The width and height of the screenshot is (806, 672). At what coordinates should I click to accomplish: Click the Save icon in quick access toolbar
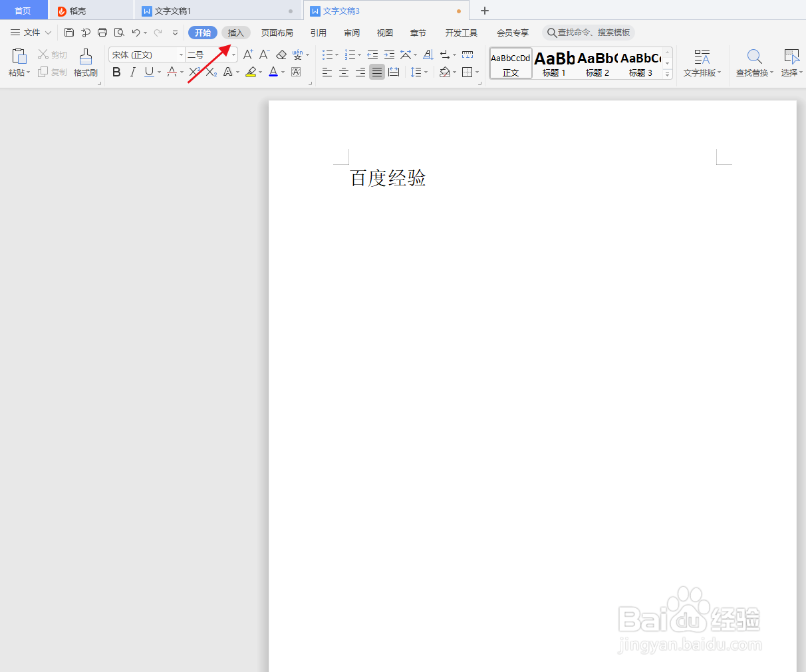click(x=69, y=33)
